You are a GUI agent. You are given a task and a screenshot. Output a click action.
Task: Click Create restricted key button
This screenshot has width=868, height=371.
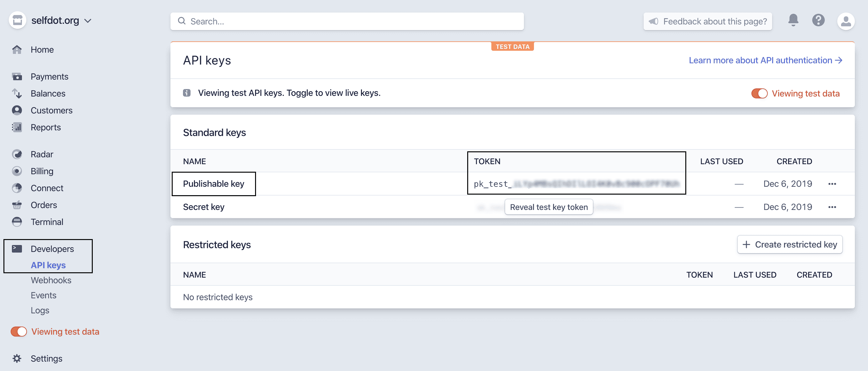(789, 245)
